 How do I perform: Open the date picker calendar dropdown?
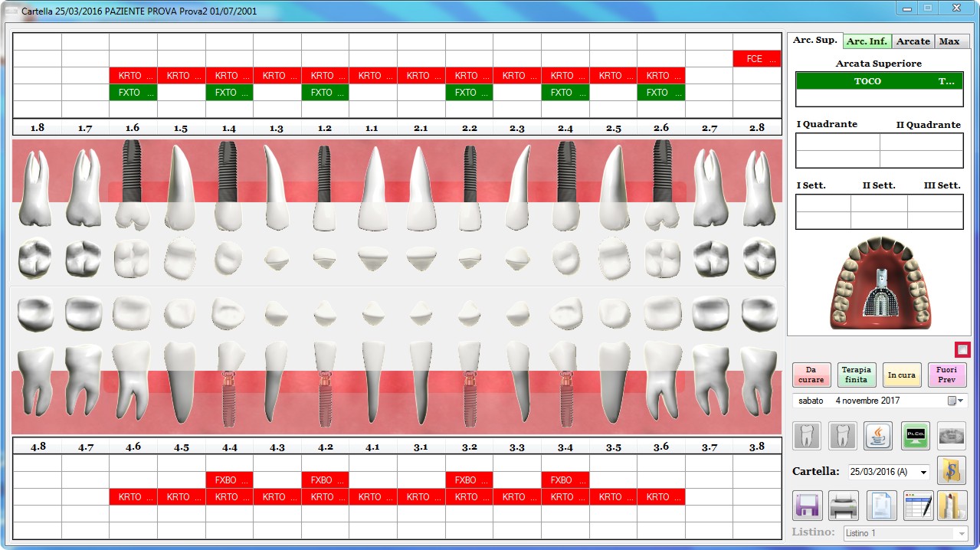point(955,401)
